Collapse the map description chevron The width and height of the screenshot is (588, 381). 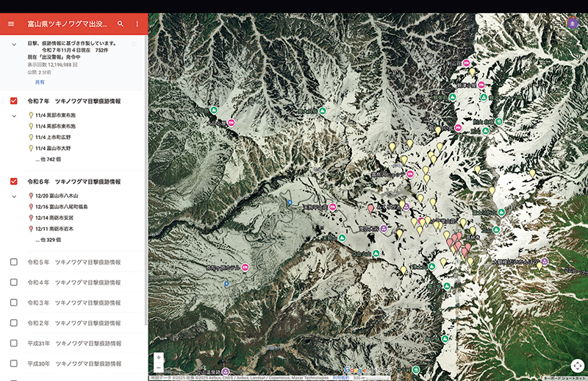(14, 44)
